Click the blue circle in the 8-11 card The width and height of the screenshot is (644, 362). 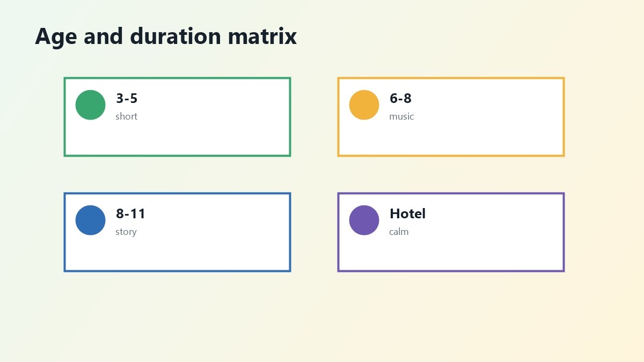90,220
